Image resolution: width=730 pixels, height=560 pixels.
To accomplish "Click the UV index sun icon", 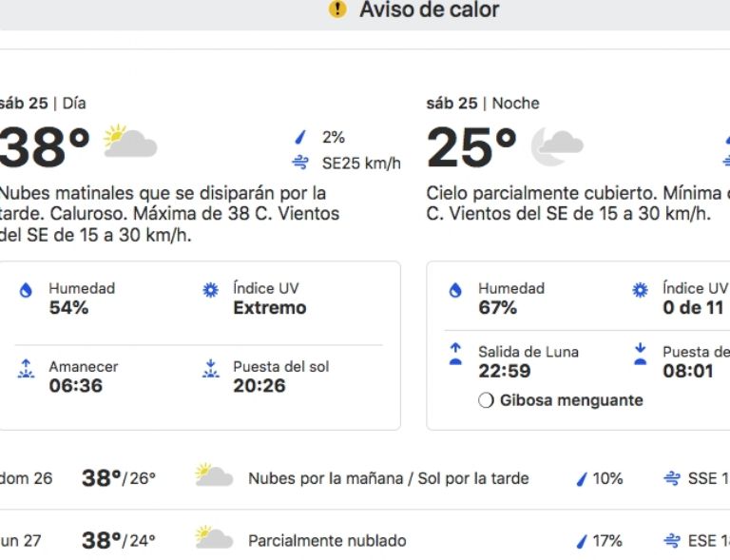I will click(211, 291).
